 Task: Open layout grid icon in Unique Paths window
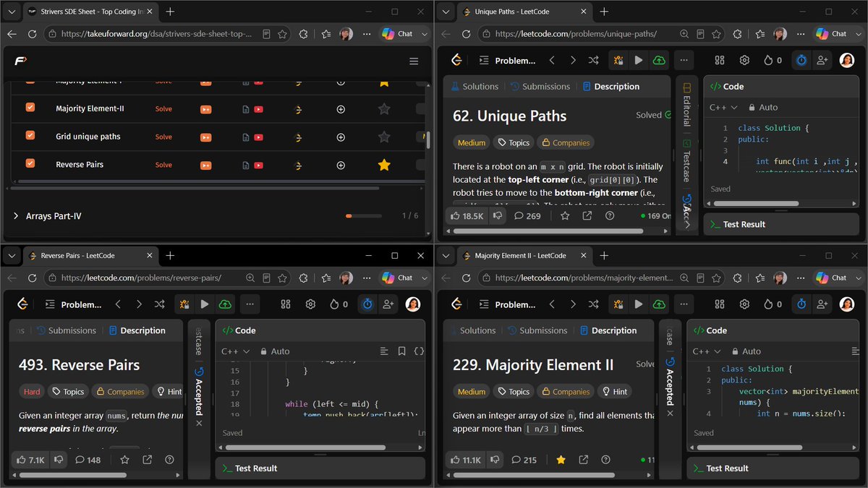[x=719, y=61]
